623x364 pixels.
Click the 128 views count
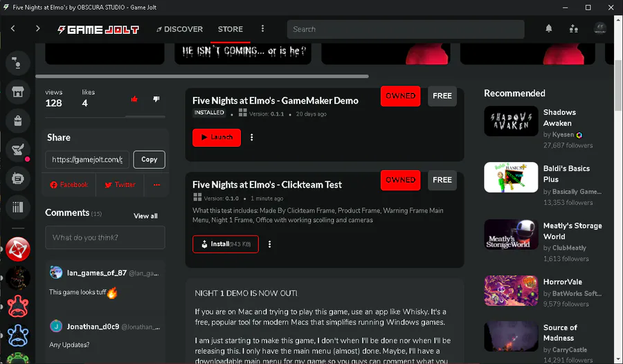pyautogui.click(x=53, y=103)
